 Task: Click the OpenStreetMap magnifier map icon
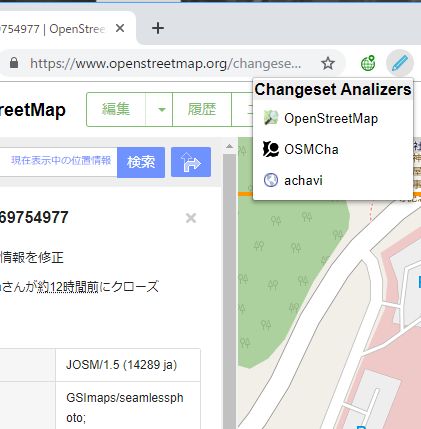(271, 118)
